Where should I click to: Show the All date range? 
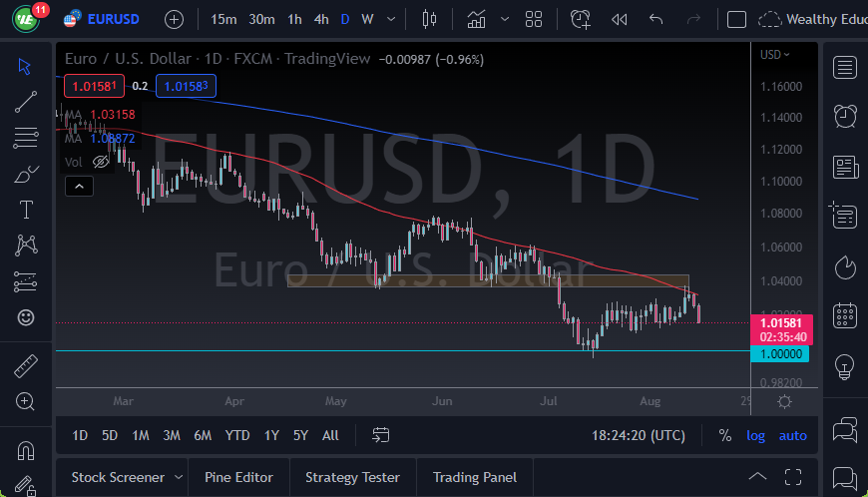pos(330,435)
